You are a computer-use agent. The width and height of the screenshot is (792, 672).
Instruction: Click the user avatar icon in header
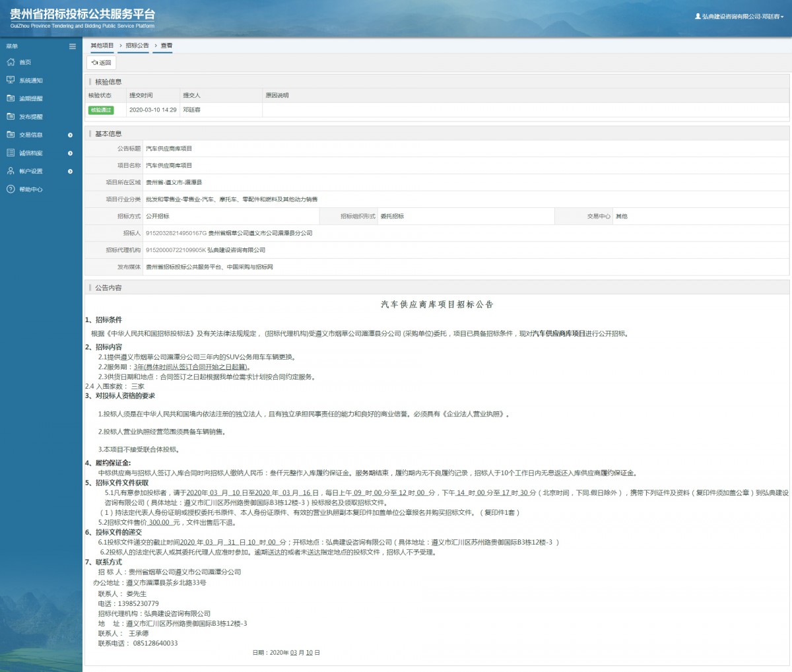click(x=698, y=17)
